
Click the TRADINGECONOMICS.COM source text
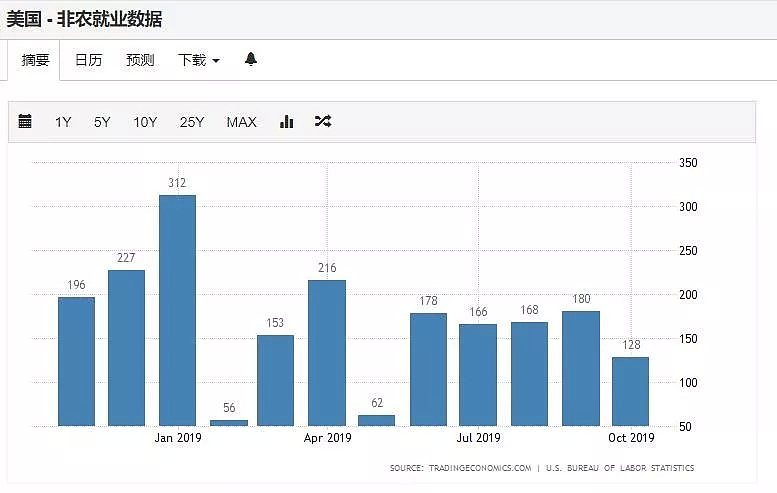tap(480, 468)
